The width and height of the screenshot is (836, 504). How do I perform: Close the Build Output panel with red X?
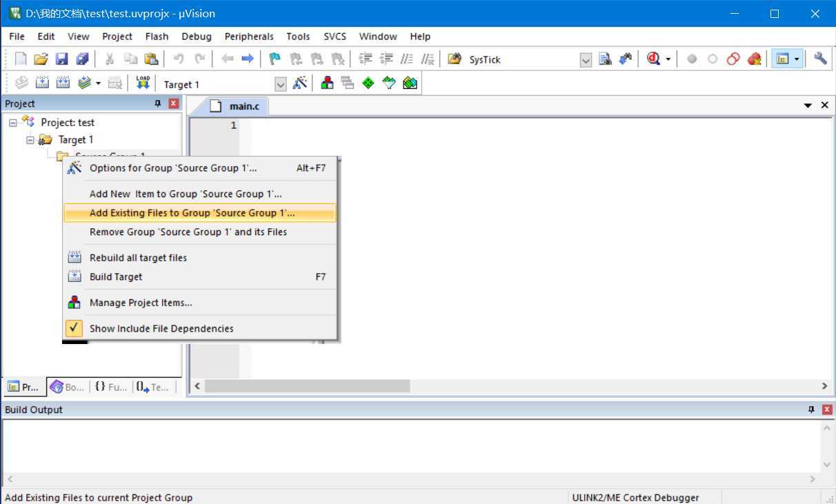click(828, 410)
